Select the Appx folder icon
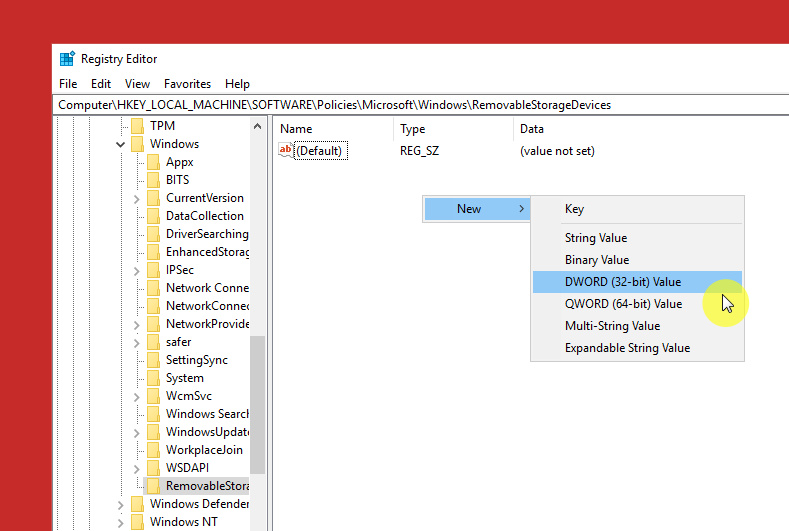 153,162
